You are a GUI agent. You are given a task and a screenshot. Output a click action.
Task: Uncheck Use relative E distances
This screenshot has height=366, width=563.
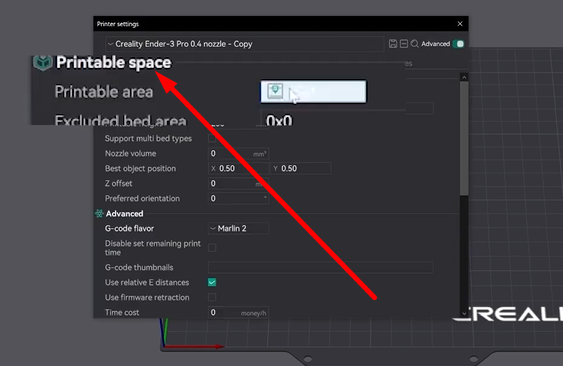[212, 282]
